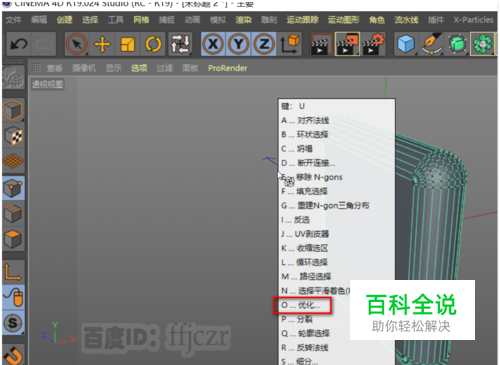Render the current active view
The height and width of the screenshot is (365, 500).
click(x=321, y=44)
